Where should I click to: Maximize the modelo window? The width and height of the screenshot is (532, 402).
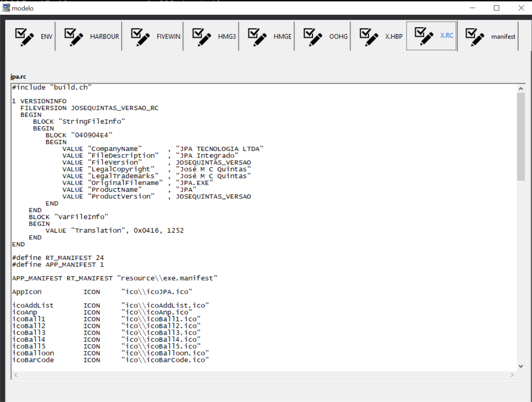coord(496,8)
